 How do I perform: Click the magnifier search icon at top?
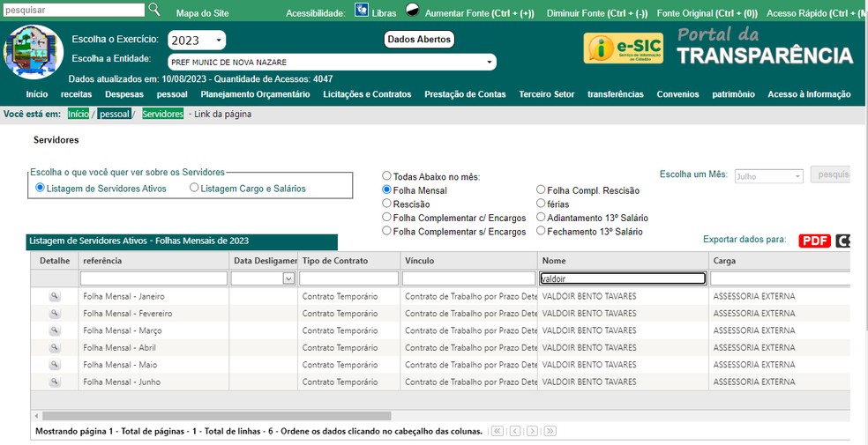click(154, 9)
